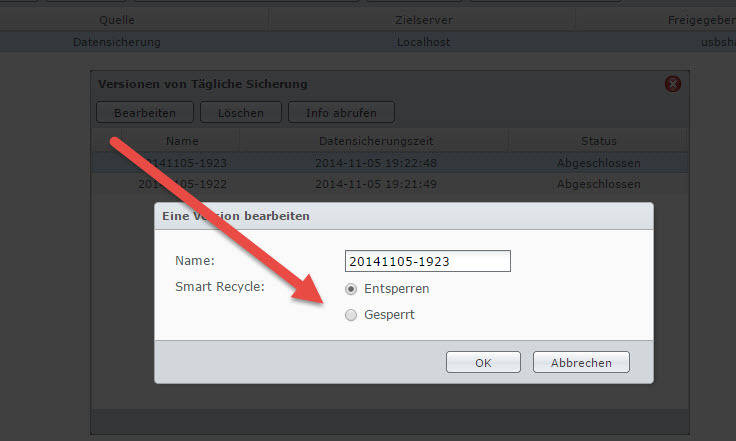Select the Gesperrt radio option
Image resolution: width=736 pixels, height=441 pixels.
351,315
